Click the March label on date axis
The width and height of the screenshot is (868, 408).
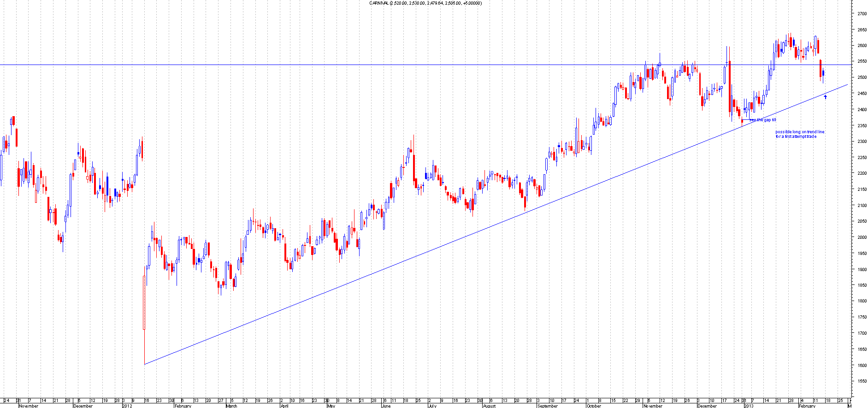[x=232, y=406]
